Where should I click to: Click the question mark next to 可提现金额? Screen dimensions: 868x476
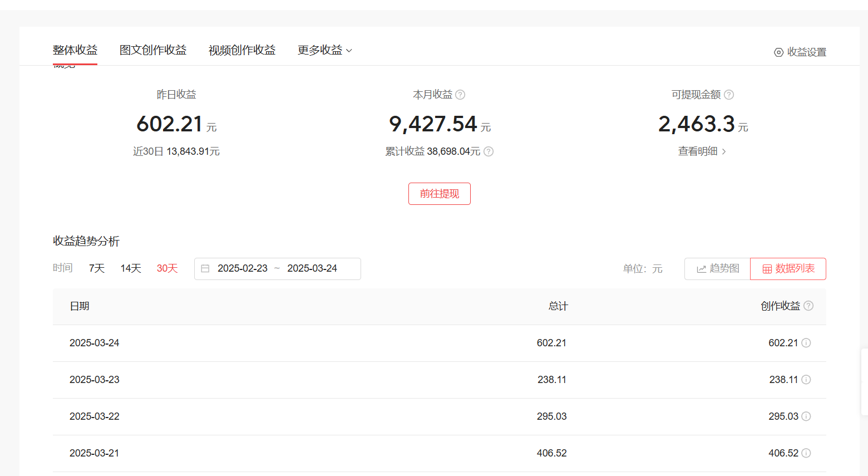(x=729, y=95)
